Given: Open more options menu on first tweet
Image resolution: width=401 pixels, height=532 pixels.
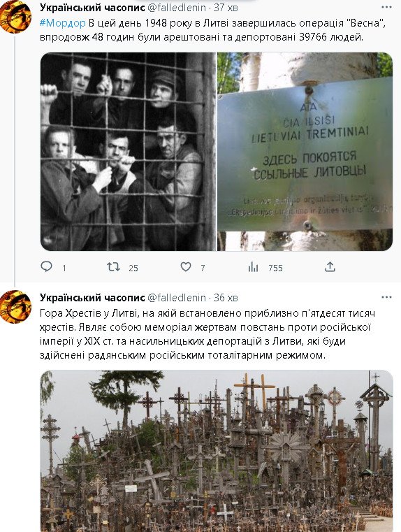Looking at the screenshot, I should tap(386, 7).
